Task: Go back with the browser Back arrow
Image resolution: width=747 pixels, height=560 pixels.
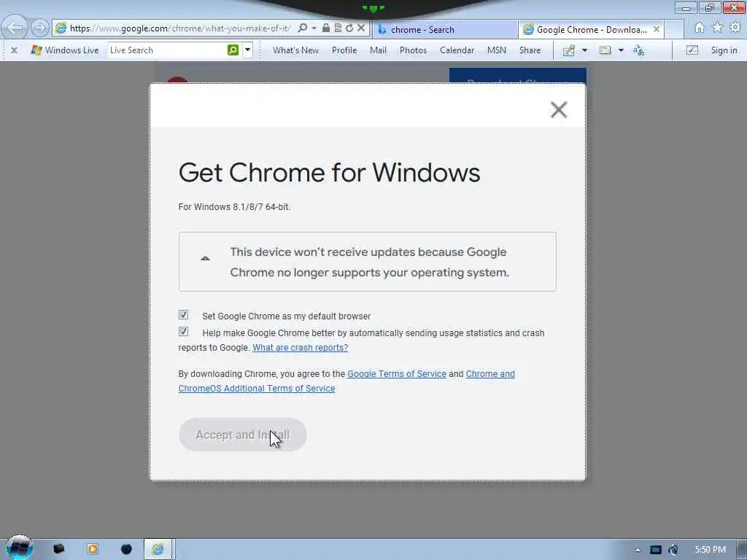Action: pos(15,28)
